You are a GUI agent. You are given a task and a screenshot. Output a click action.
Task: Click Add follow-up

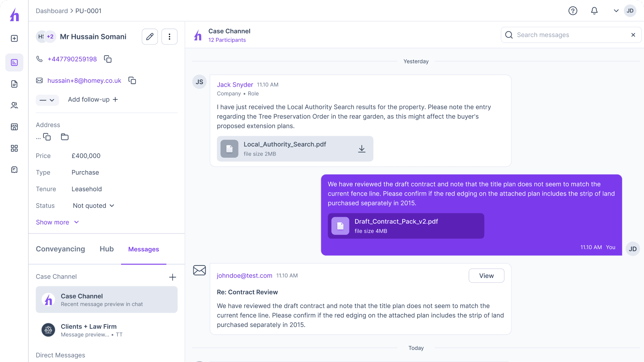(x=93, y=99)
